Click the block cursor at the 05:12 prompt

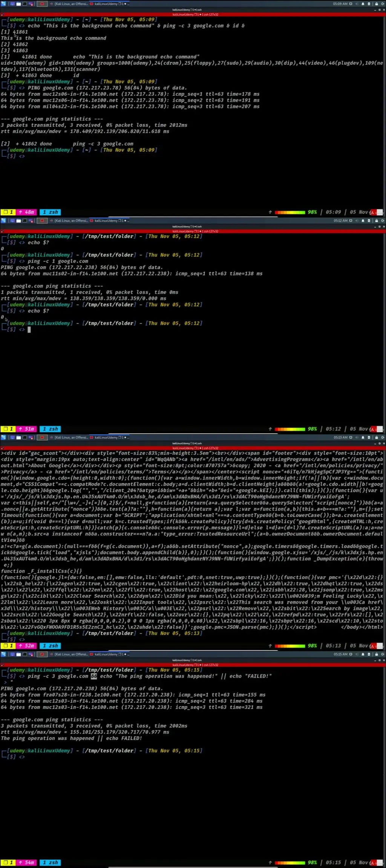[x=29, y=330]
